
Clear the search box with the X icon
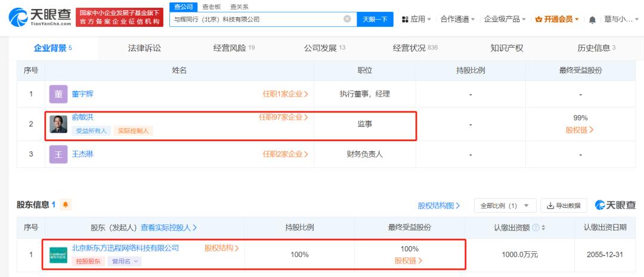point(347,19)
